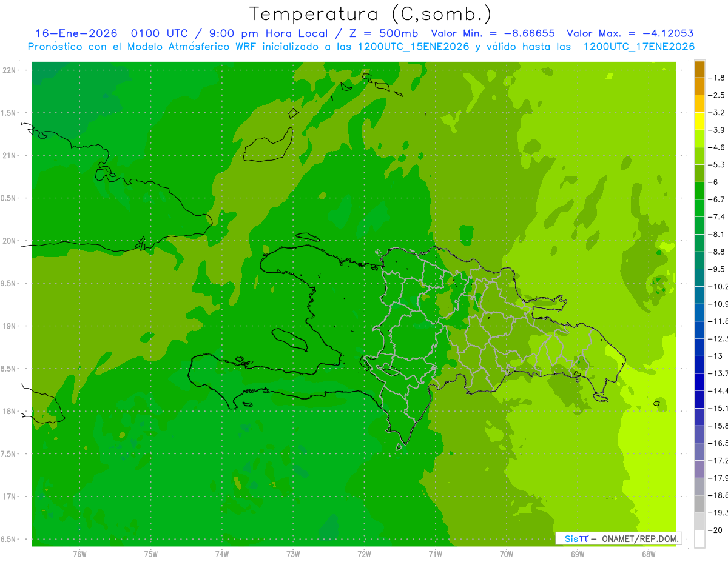The height and width of the screenshot is (562, 728).
Task: Click the lime swatch between -3.9 and -4.6
Action: coord(699,138)
